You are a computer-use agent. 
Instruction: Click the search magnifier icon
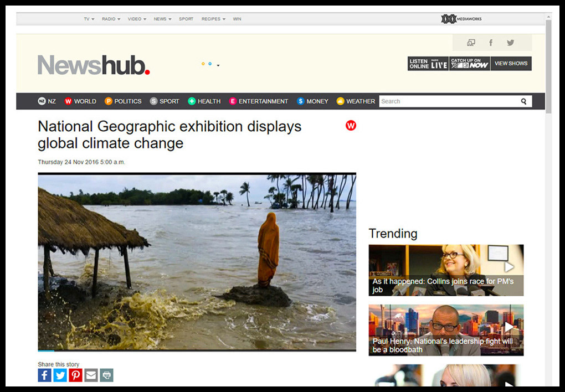pos(523,102)
